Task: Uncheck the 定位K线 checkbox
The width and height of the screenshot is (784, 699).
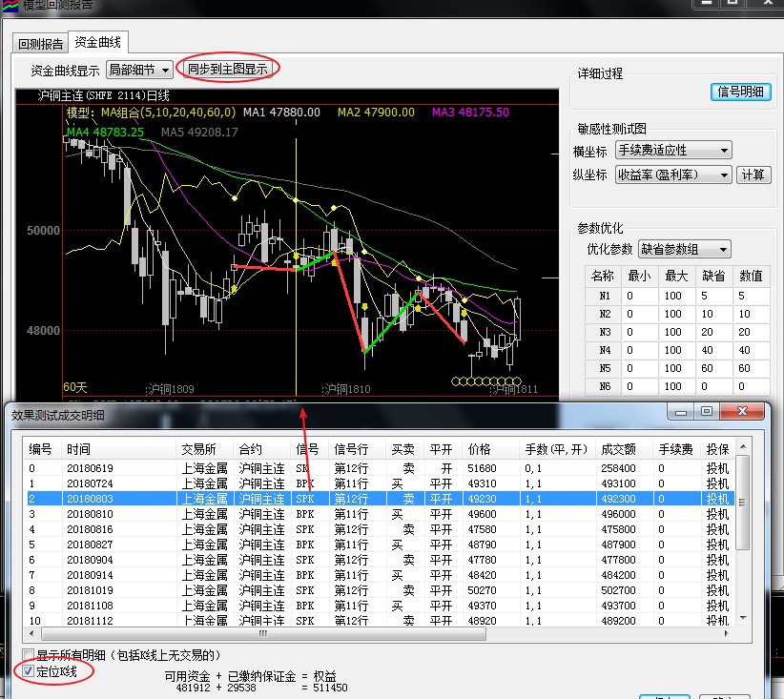Action: [x=30, y=671]
